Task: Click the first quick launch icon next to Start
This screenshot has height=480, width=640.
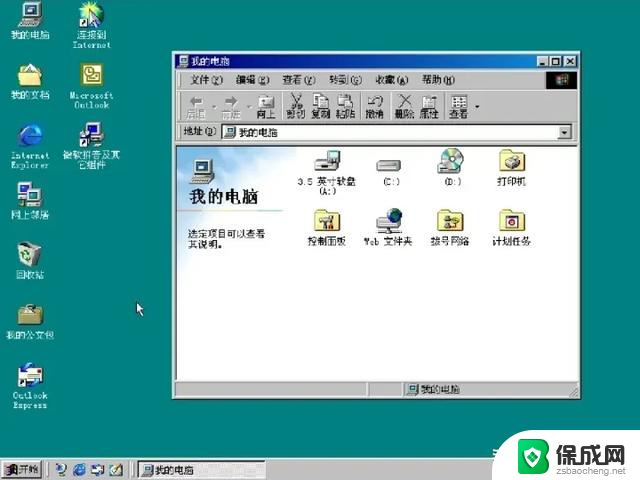Action: [x=61, y=470]
